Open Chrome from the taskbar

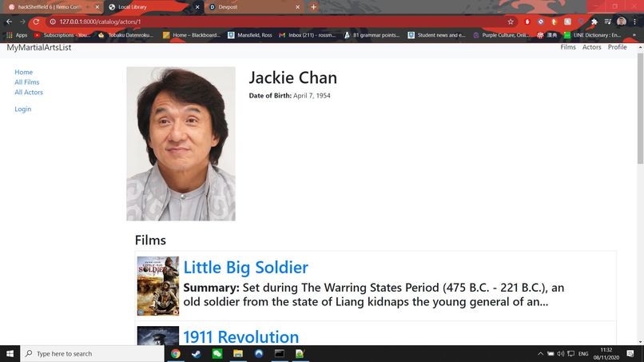(175, 353)
